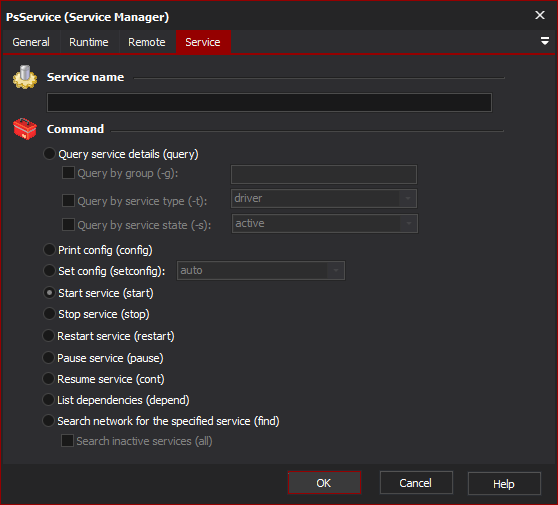Click the Cancel button
Image resolution: width=558 pixels, height=505 pixels.
(x=416, y=483)
